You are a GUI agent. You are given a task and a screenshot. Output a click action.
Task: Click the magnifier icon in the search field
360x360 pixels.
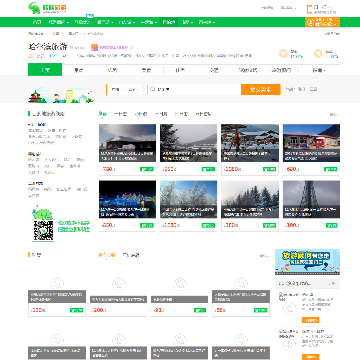153,89
